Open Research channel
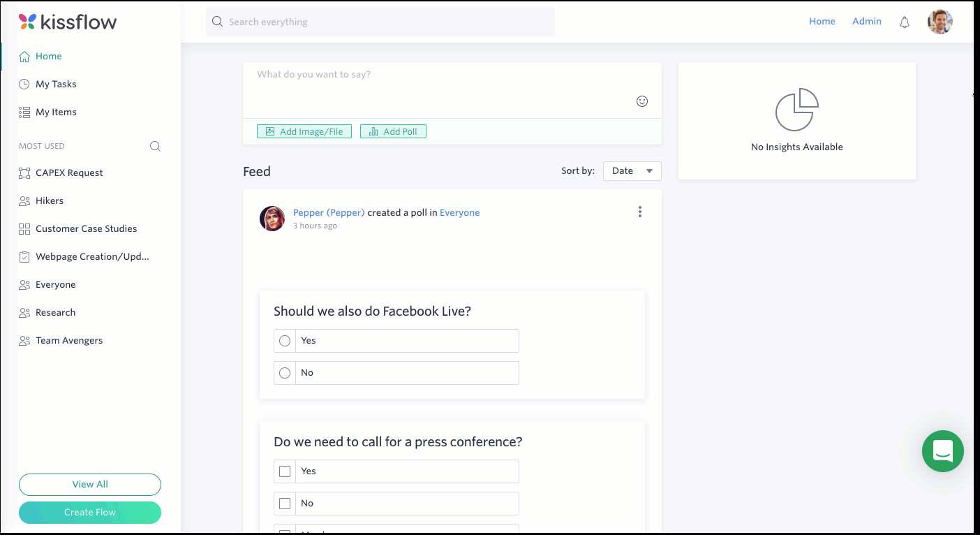This screenshot has width=980, height=535. tap(55, 313)
